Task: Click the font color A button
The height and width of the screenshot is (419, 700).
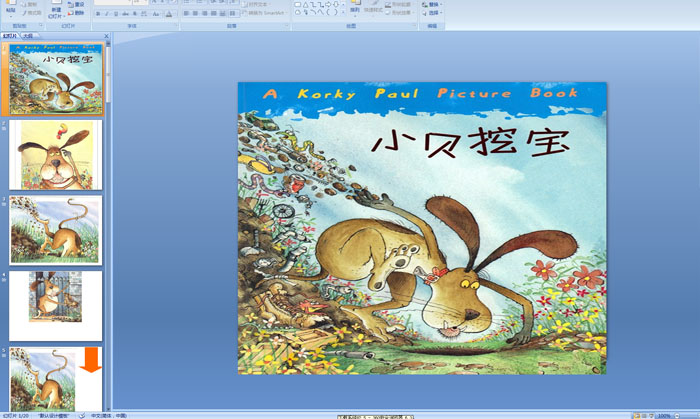Action: click(168, 14)
